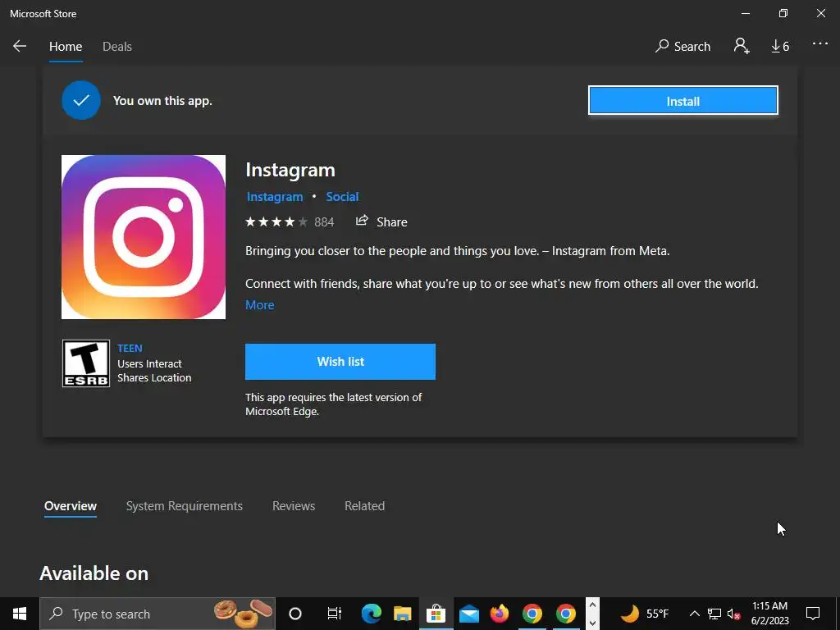Launch Microsoft Edge from taskbar
This screenshot has height=630, width=840.
371,614
